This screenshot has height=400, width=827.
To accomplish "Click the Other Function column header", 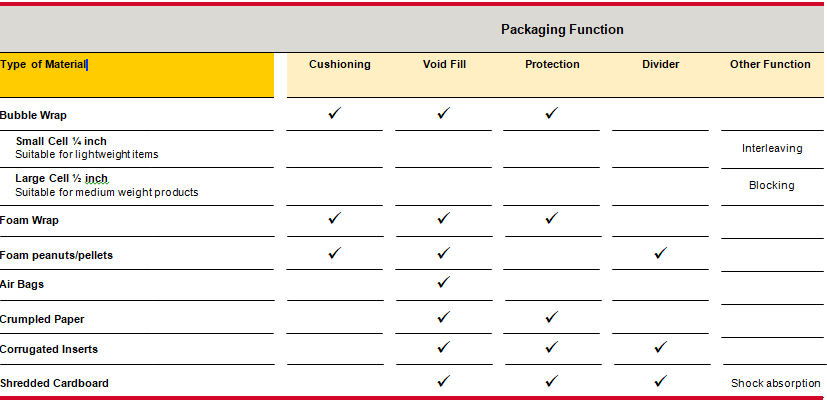I will coord(770,64).
